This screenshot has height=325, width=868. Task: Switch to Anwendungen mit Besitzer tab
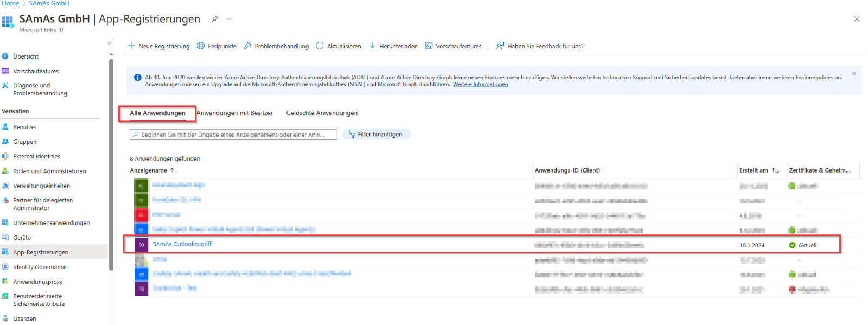[234, 113]
